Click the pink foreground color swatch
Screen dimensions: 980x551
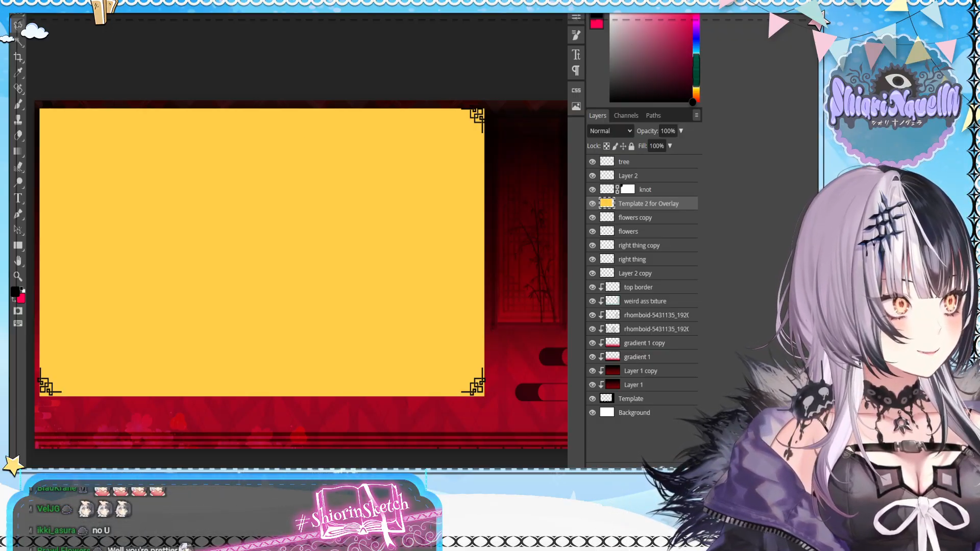point(597,24)
